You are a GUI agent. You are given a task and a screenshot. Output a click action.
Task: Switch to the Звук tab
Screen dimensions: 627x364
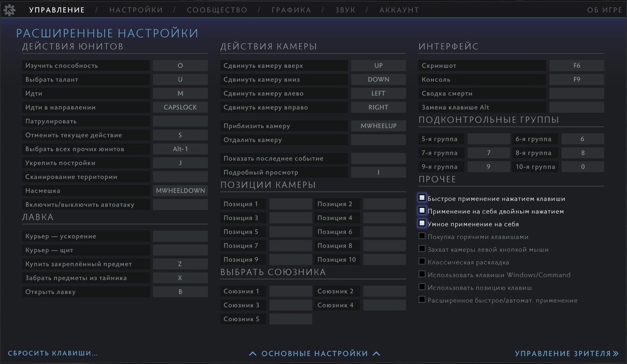point(345,10)
